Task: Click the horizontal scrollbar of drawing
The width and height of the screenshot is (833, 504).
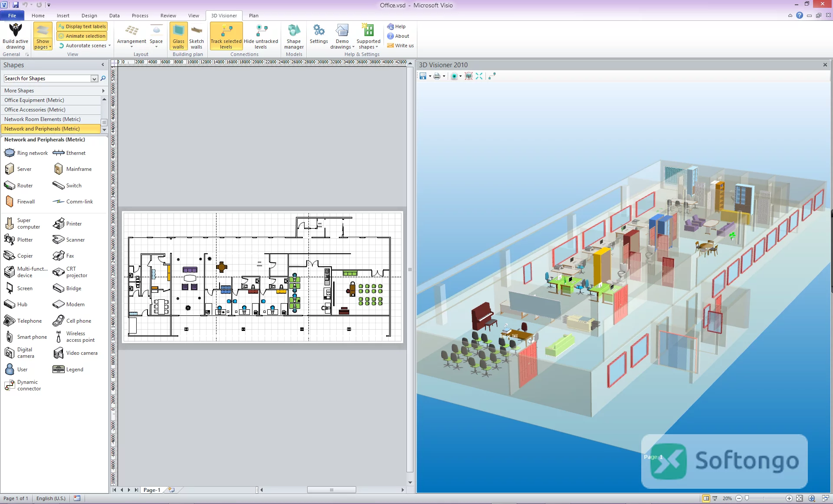Action: pos(331,490)
